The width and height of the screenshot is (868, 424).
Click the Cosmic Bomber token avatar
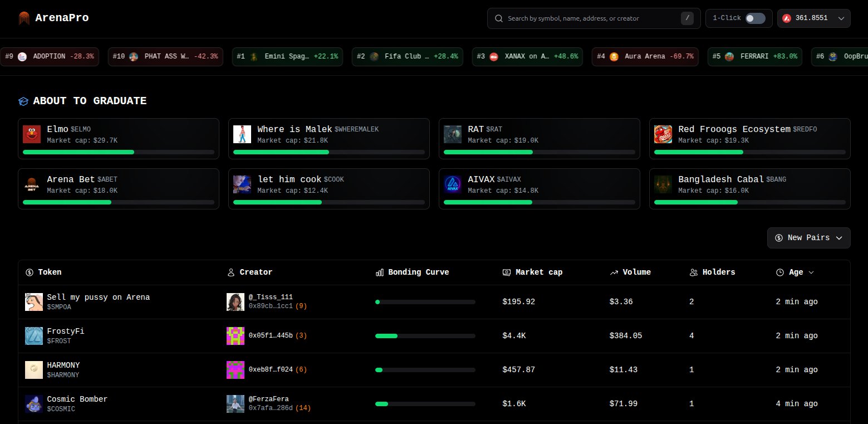click(34, 404)
